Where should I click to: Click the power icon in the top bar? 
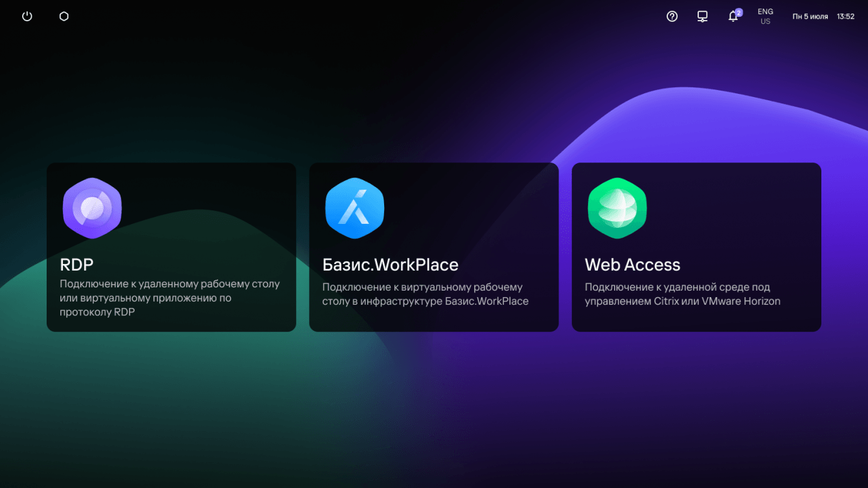pyautogui.click(x=27, y=16)
